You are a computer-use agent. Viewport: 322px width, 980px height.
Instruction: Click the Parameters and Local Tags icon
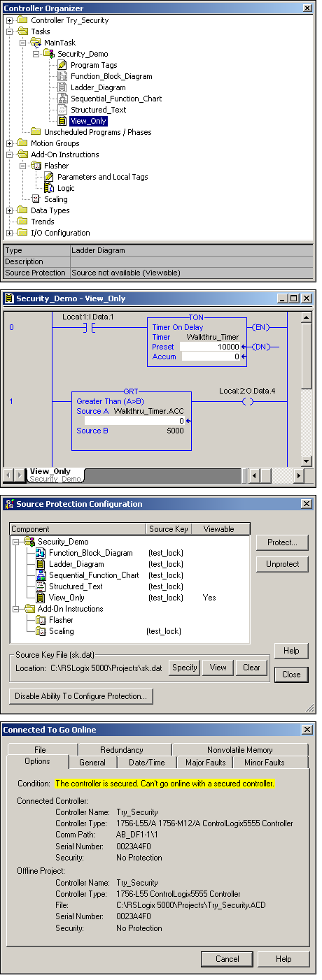tap(49, 177)
